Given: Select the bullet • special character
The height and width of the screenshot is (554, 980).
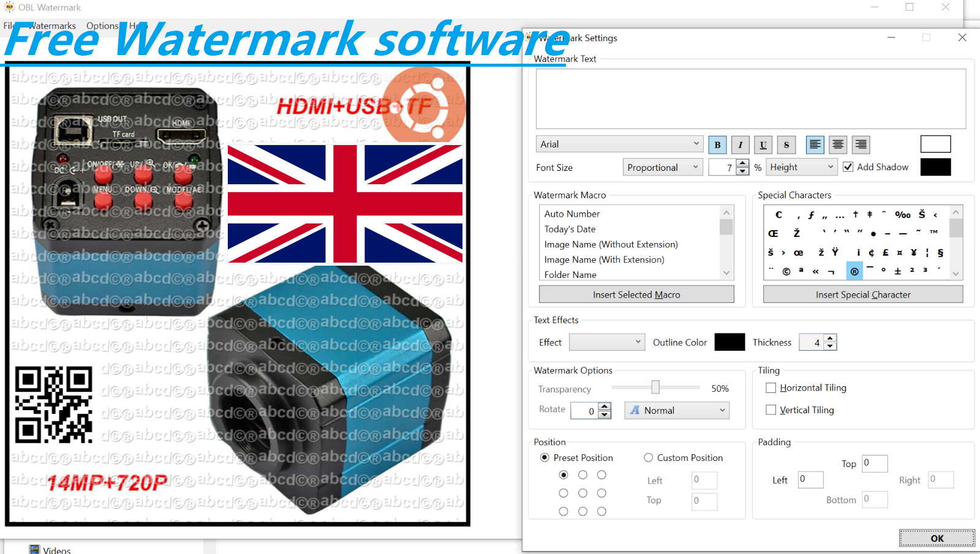Looking at the screenshot, I should [x=873, y=234].
